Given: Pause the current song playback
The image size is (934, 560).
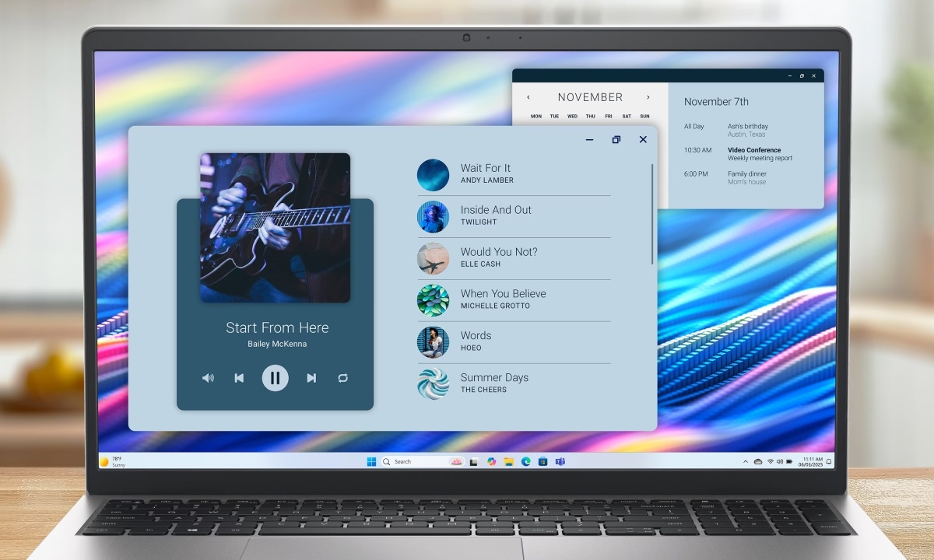Looking at the screenshot, I should pyautogui.click(x=275, y=378).
